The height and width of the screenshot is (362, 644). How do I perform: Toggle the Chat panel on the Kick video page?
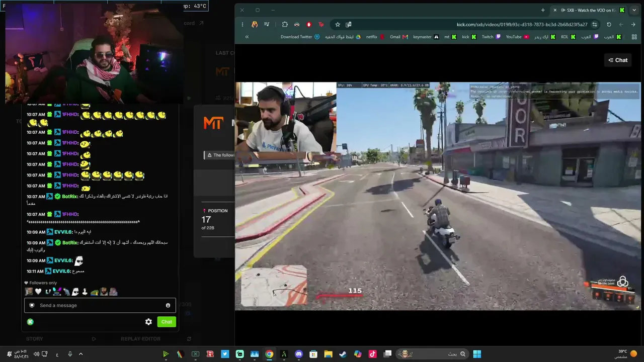coord(618,60)
